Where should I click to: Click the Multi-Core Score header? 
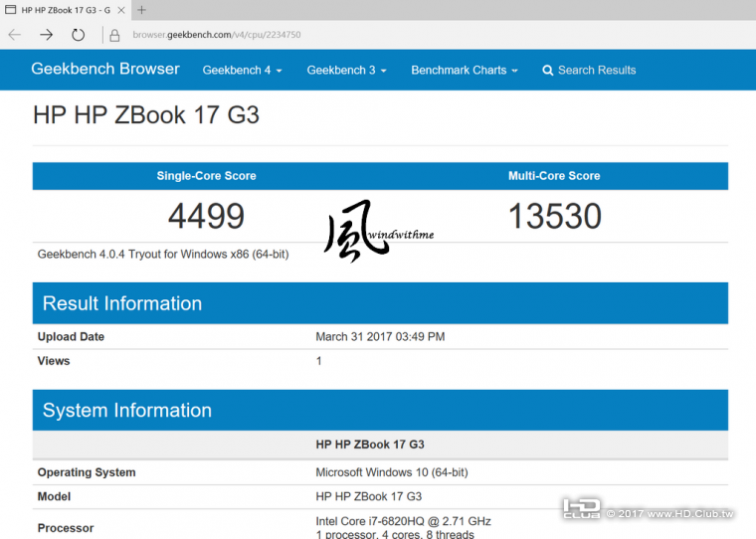click(x=554, y=176)
